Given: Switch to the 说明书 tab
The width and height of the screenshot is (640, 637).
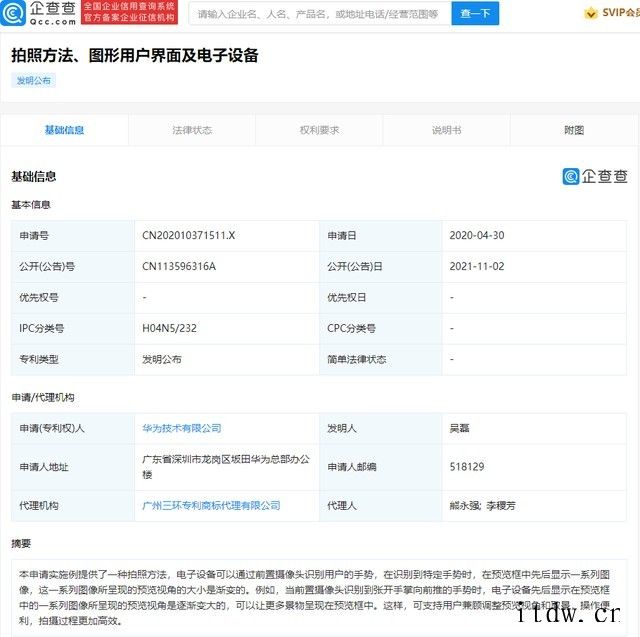Looking at the screenshot, I should pyautogui.click(x=447, y=130).
